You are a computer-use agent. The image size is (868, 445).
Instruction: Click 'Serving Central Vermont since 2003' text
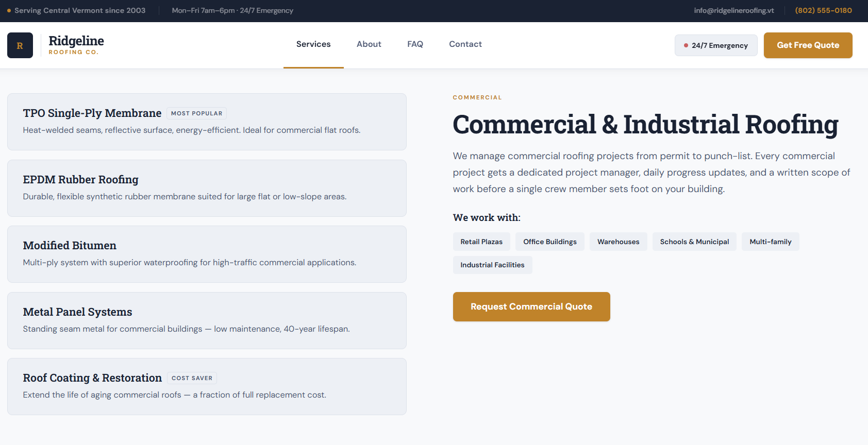[80, 10]
